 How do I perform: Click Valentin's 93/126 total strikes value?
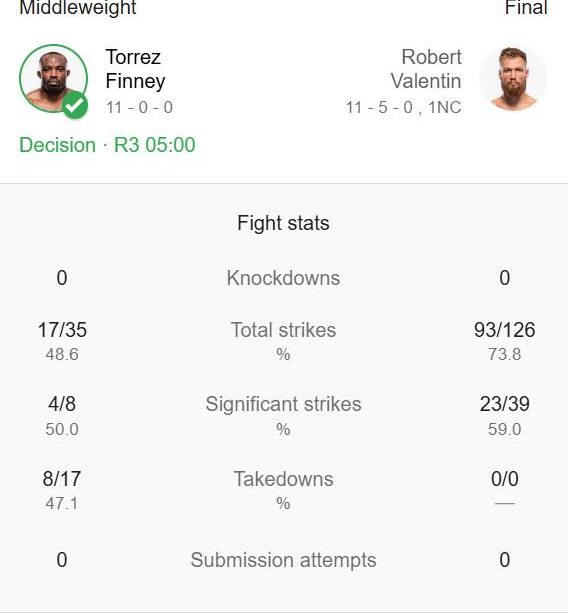click(505, 330)
